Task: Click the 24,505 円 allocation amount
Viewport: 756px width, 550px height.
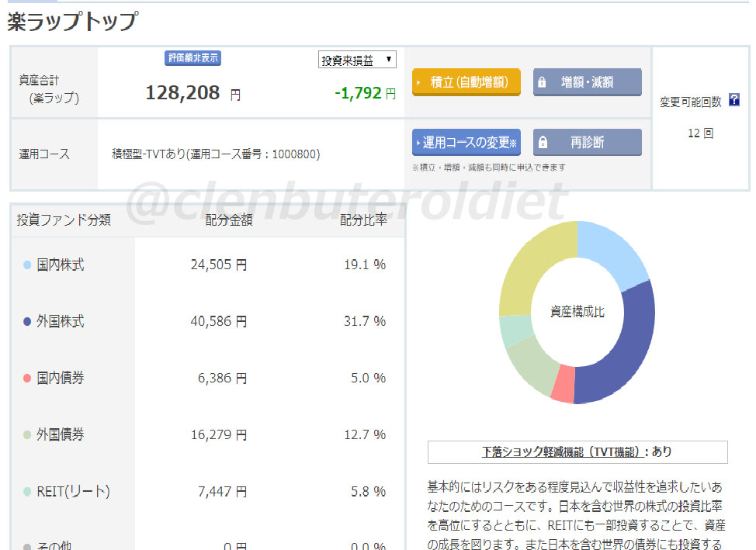Action: [218, 265]
